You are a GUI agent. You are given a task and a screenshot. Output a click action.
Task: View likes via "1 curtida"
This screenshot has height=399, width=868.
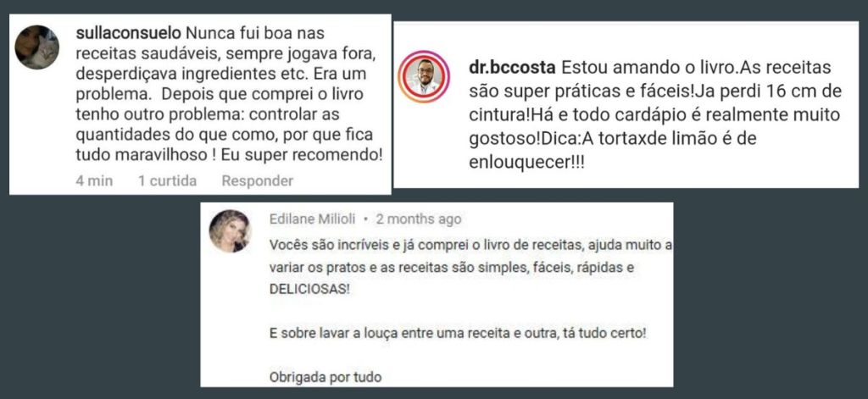[167, 181]
